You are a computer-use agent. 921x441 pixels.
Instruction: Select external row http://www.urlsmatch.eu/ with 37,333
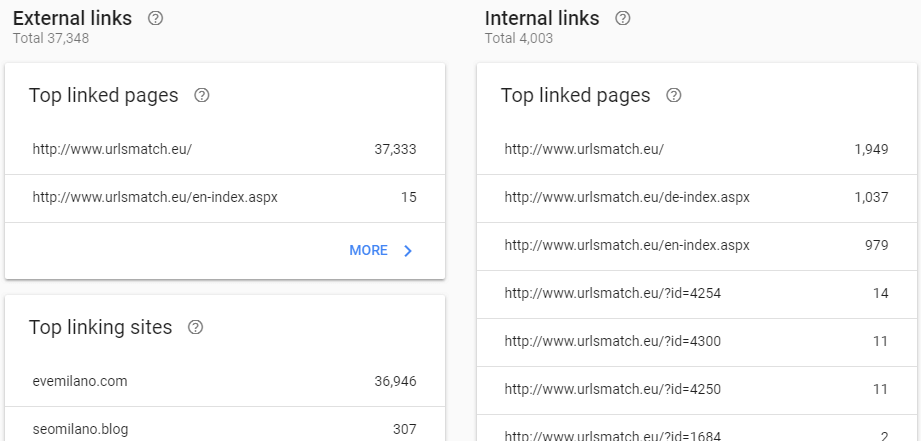(x=225, y=150)
